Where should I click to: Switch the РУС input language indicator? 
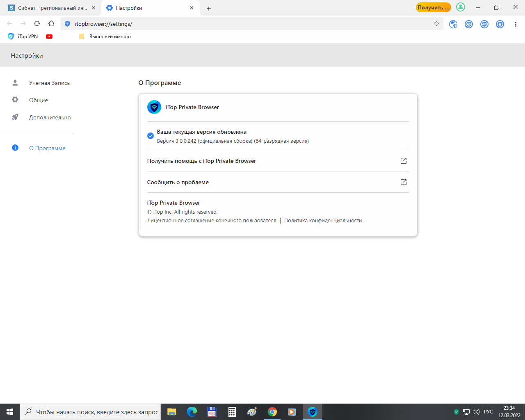[x=488, y=412]
